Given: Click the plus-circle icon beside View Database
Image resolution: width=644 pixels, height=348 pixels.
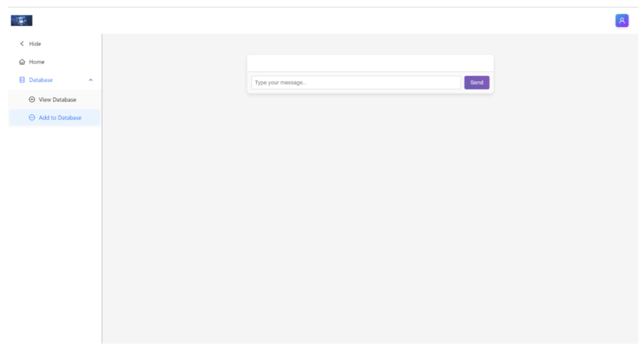Looking at the screenshot, I should click(x=32, y=100).
